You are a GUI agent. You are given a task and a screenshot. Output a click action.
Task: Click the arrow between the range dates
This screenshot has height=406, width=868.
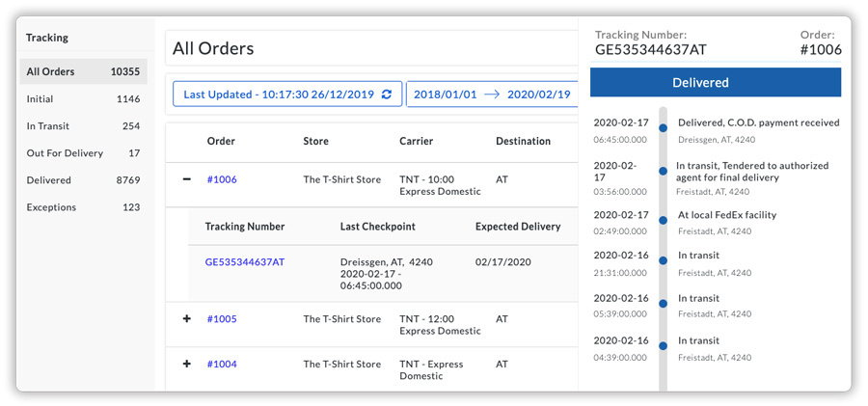[492, 95]
